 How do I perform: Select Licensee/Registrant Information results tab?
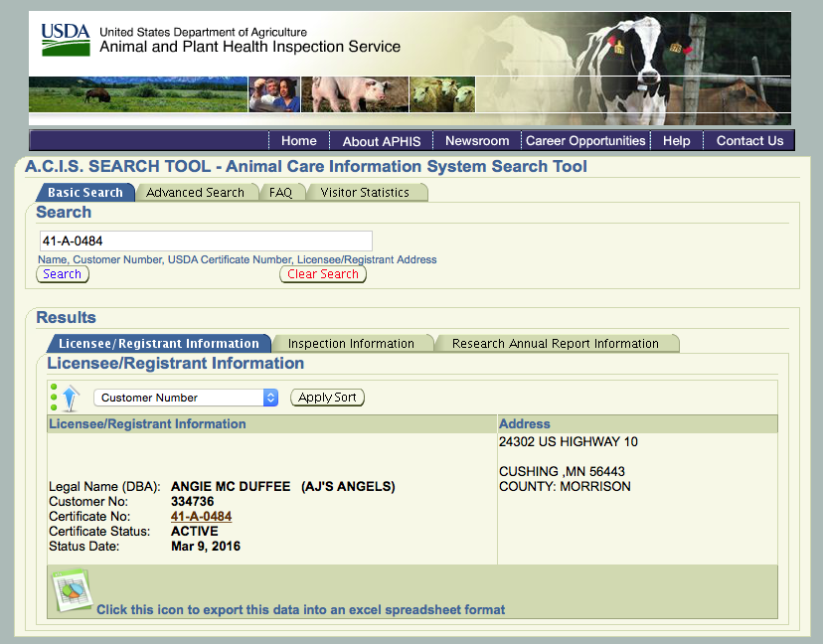tap(159, 343)
